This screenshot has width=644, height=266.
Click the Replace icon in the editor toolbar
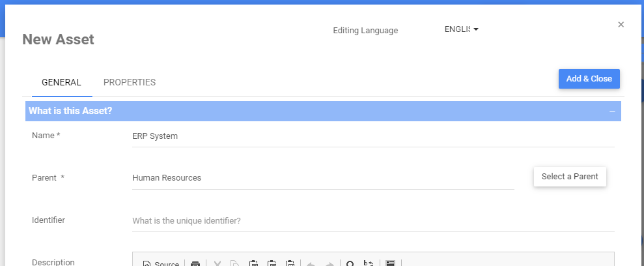point(369,264)
